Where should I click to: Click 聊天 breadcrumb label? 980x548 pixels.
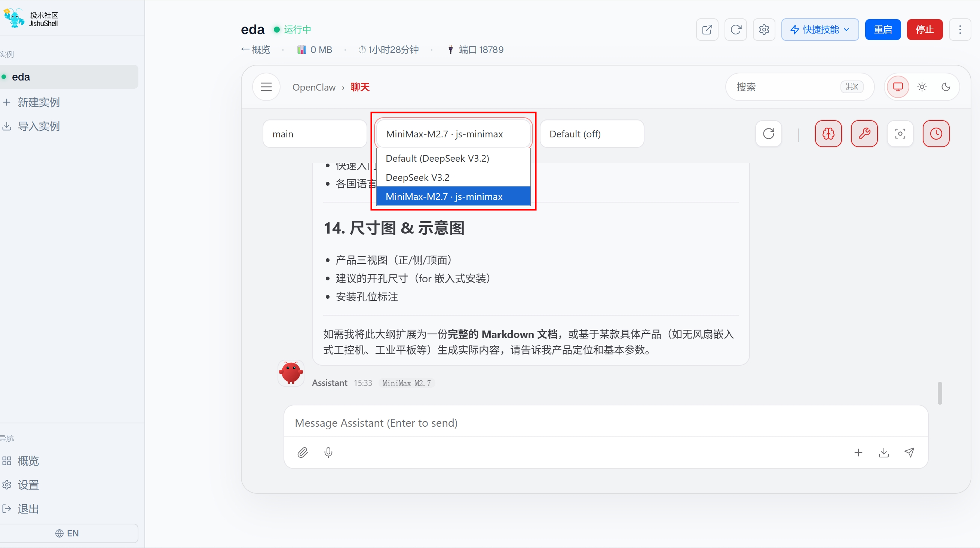(360, 87)
